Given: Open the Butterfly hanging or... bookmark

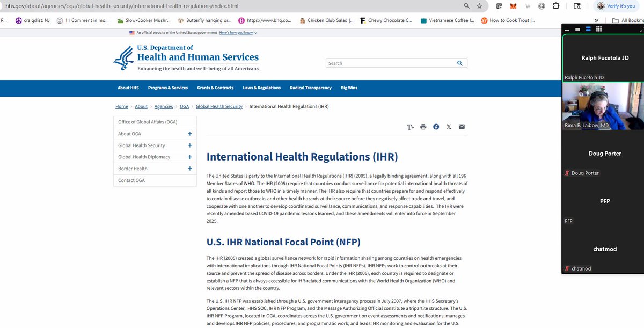Looking at the screenshot, I should click(205, 20).
